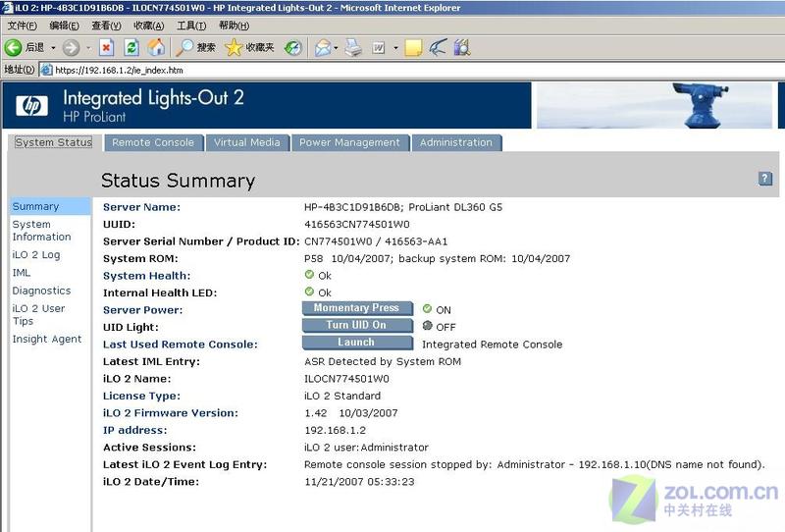Click the Server Name label link
Image resolution: width=785 pixels, height=532 pixels.
coord(141,207)
